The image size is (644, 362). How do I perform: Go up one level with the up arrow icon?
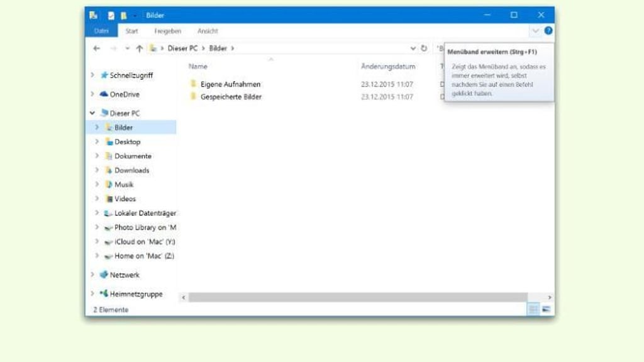coord(140,48)
